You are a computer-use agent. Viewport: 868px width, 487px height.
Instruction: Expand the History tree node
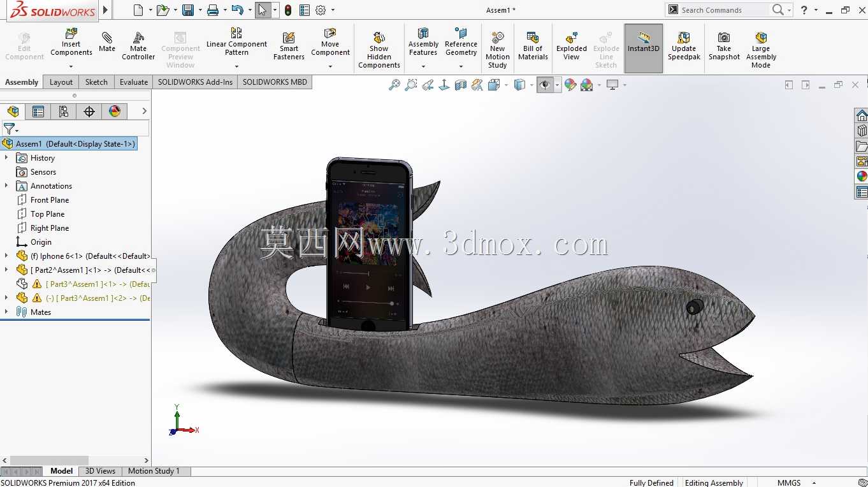pyautogui.click(x=6, y=158)
